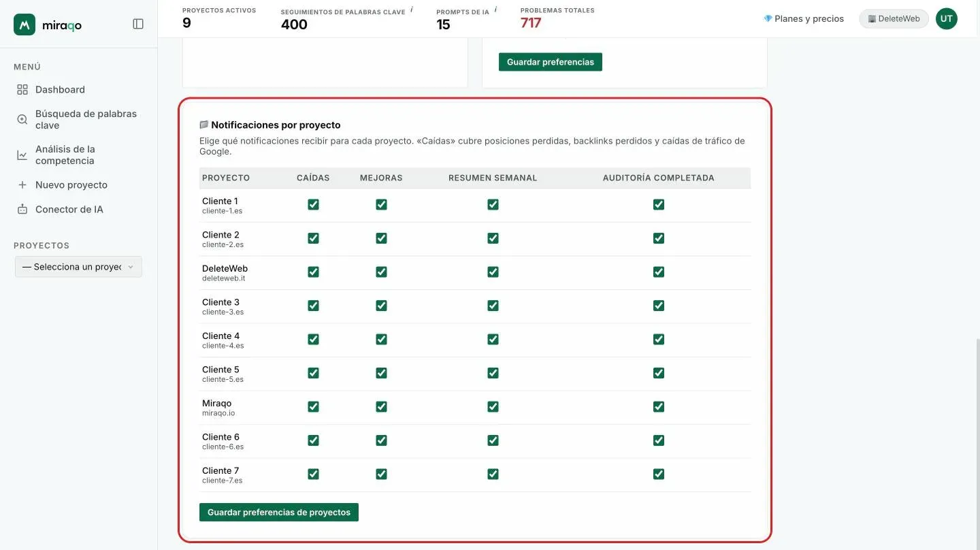Screen dimensions: 980x550
Task: Click the miraqo.io domain text
Action: point(218,413)
